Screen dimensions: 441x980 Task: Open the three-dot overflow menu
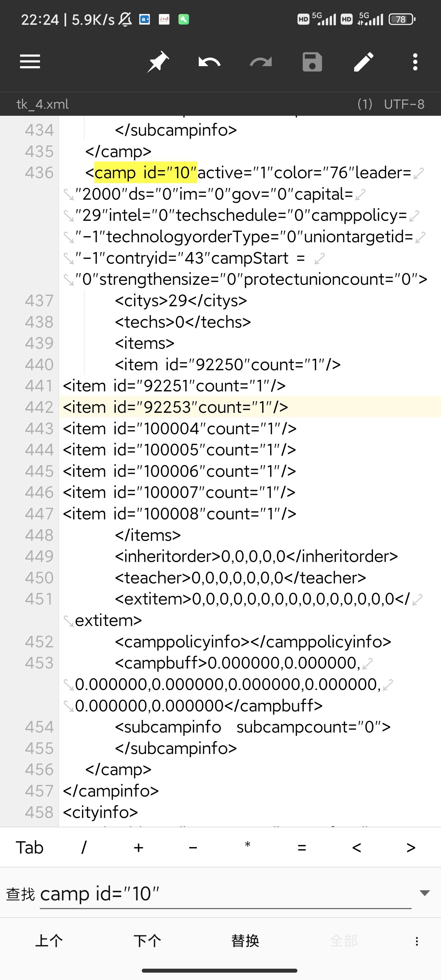click(415, 62)
